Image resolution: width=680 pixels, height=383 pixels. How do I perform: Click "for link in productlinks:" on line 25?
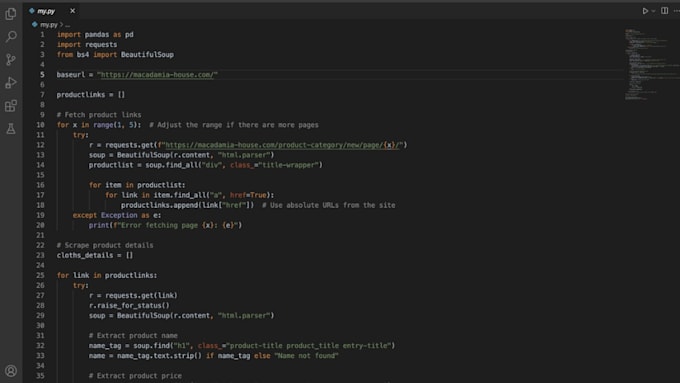point(107,275)
